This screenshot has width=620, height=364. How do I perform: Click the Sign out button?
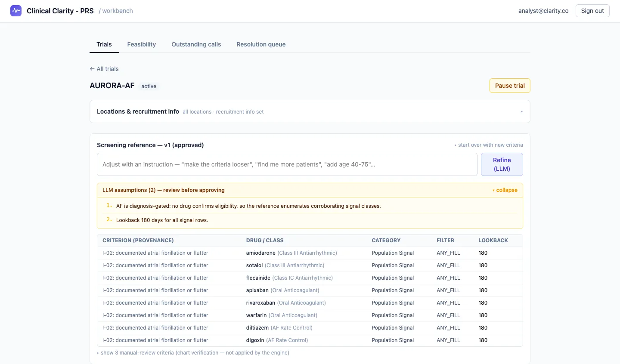tap(592, 11)
